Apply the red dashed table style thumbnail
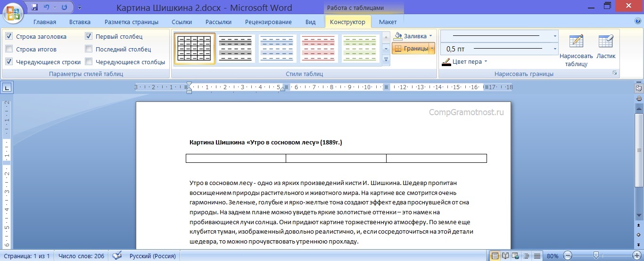The height and width of the screenshot is (261, 644). coord(319,48)
